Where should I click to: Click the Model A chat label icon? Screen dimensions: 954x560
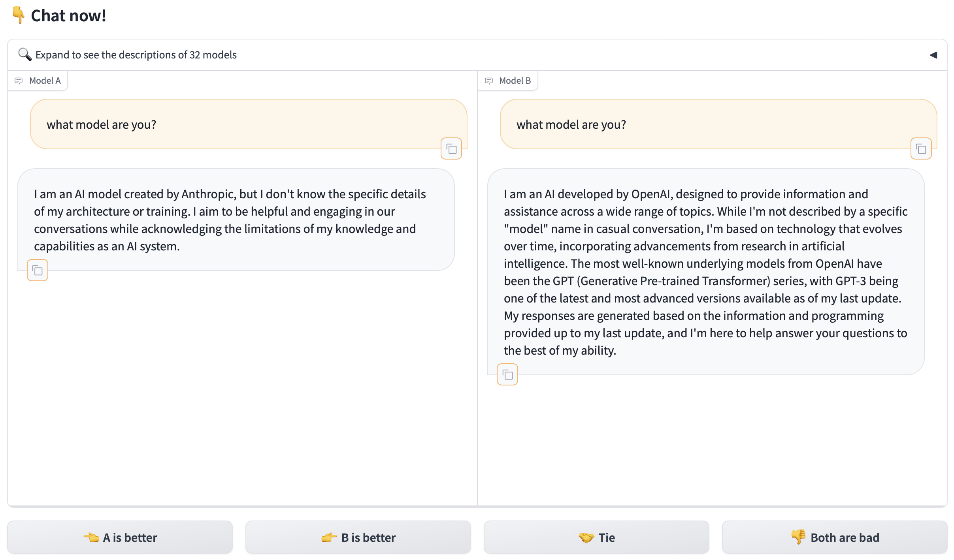point(19,81)
